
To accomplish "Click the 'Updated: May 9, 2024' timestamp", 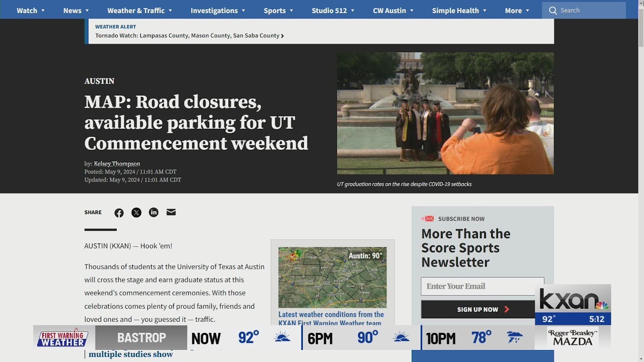I will pyautogui.click(x=133, y=180).
